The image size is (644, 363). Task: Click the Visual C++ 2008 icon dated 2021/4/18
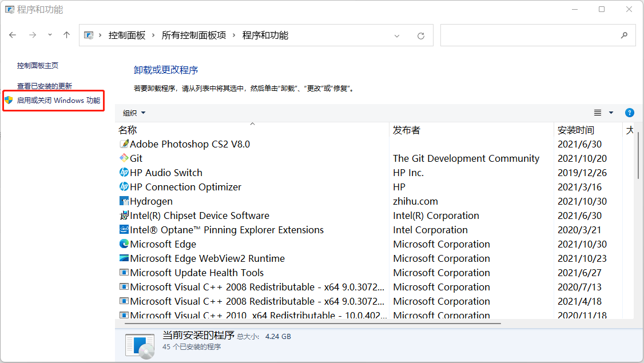124,301
